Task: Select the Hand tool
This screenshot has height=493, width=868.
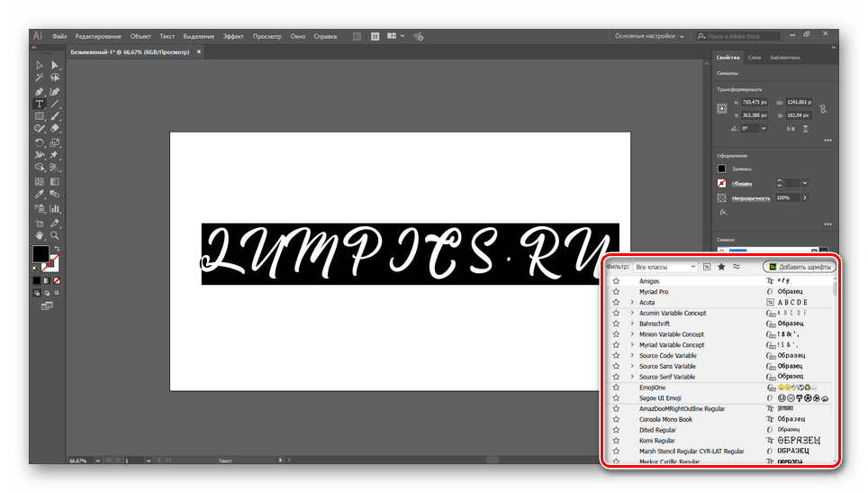Action: (40, 235)
